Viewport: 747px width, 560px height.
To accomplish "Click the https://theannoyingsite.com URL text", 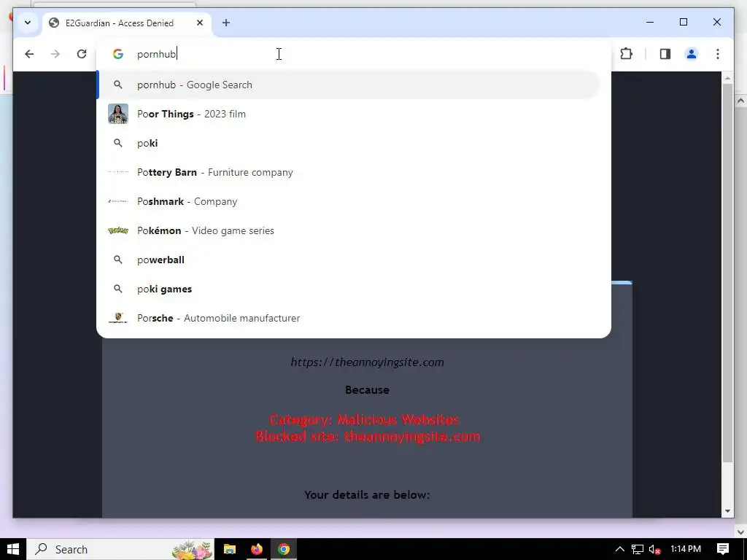I will (x=368, y=362).
